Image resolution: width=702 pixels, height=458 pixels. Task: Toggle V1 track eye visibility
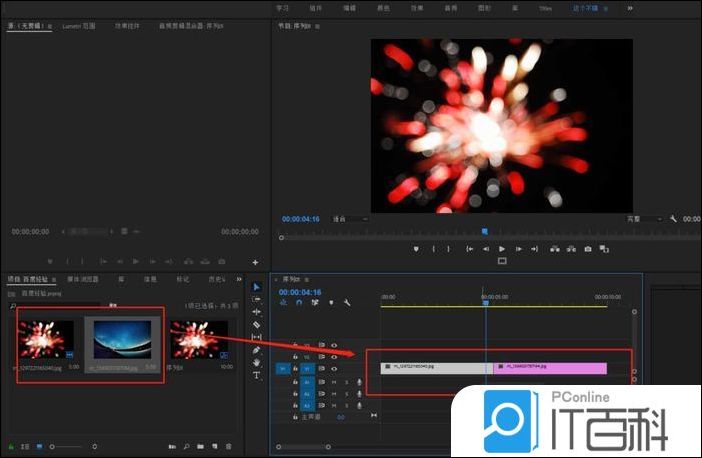[x=334, y=368]
